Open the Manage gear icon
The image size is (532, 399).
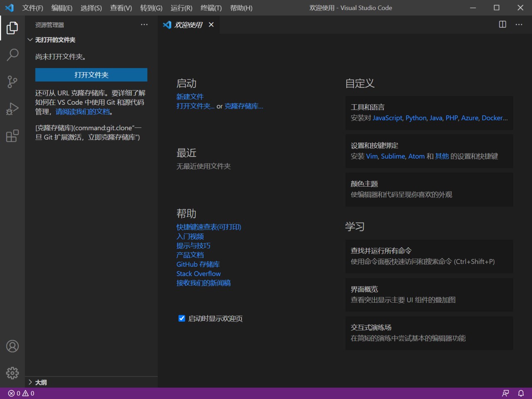12,373
